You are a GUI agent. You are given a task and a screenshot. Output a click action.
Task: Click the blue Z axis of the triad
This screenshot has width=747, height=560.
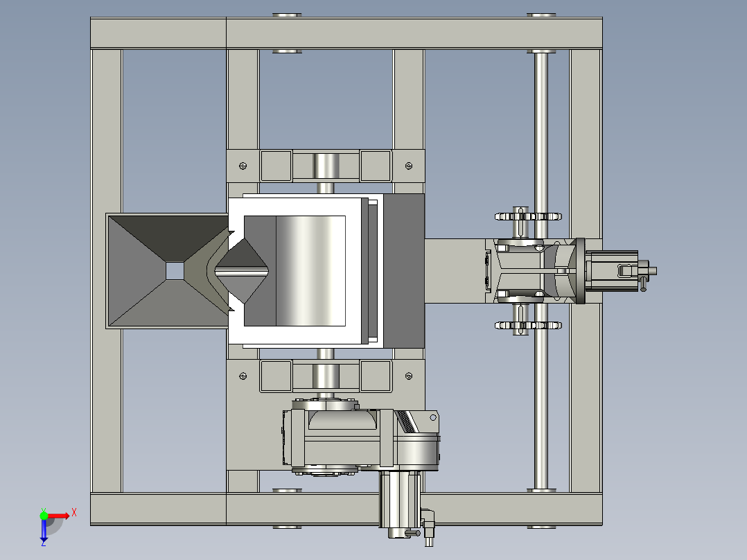pos(44,532)
